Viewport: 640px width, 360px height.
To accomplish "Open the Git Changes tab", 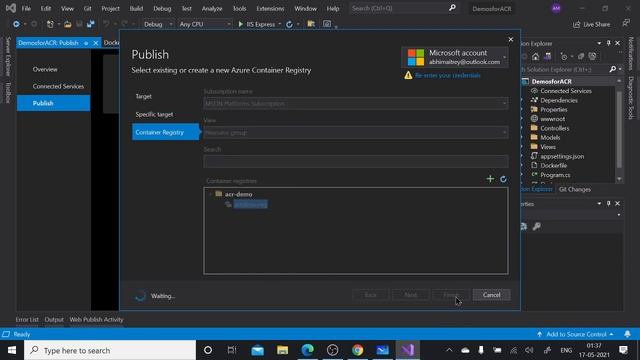I will pyautogui.click(x=575, y=189).
